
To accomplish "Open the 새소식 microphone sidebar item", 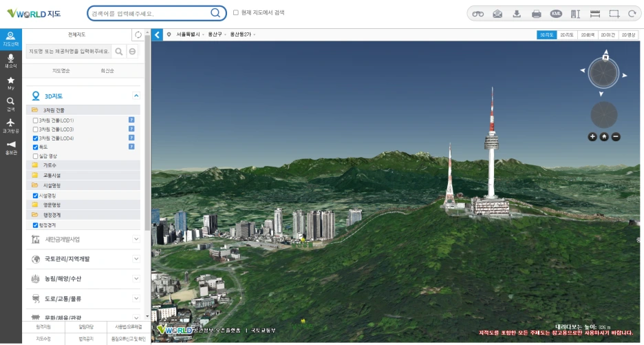I will click(11, 61).
